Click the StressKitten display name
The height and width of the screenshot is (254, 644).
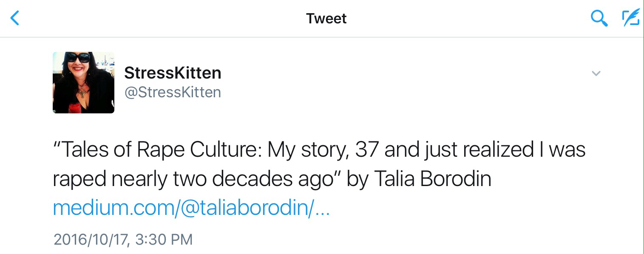pos(173,73)
